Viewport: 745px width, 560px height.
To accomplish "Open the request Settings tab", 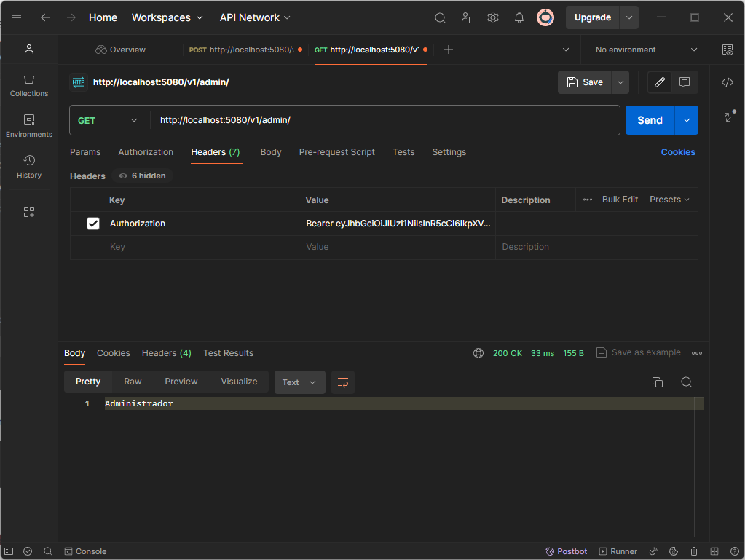I will pos(449,152).
